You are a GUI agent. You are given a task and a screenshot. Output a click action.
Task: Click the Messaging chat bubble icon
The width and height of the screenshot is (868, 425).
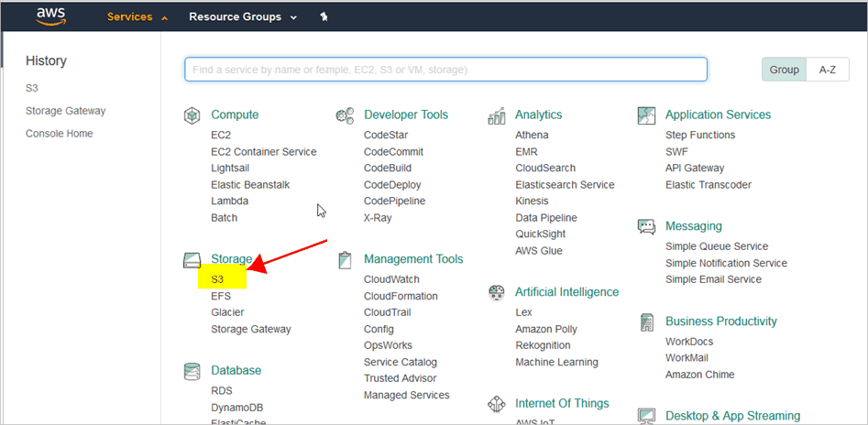point(646,227)
